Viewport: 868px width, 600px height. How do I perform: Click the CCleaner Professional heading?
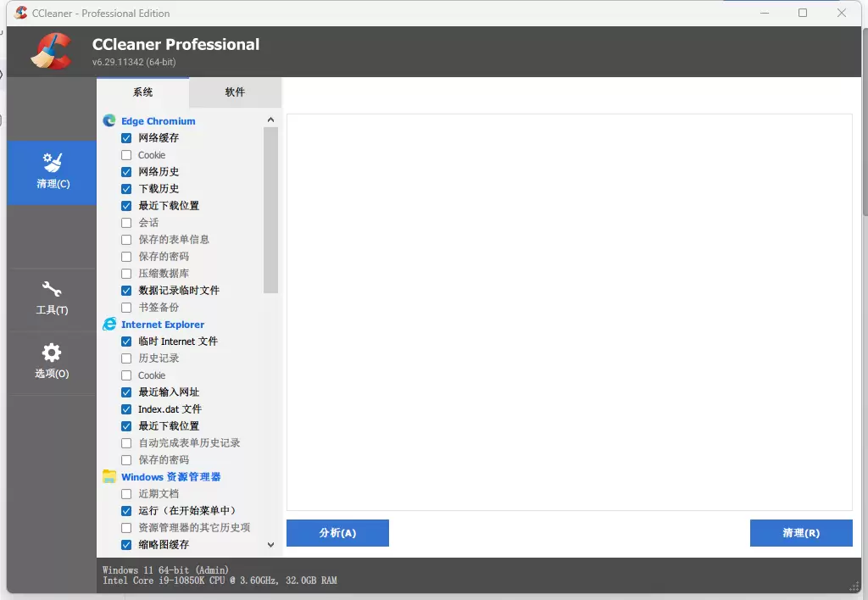[x=175, y=44]
